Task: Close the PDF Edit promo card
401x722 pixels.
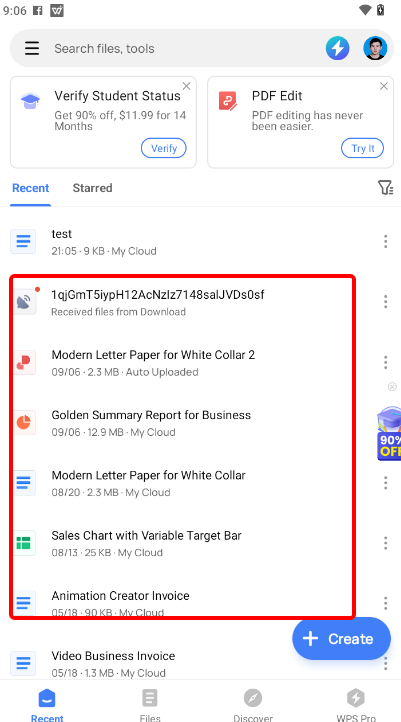Action: coord(384,86)
